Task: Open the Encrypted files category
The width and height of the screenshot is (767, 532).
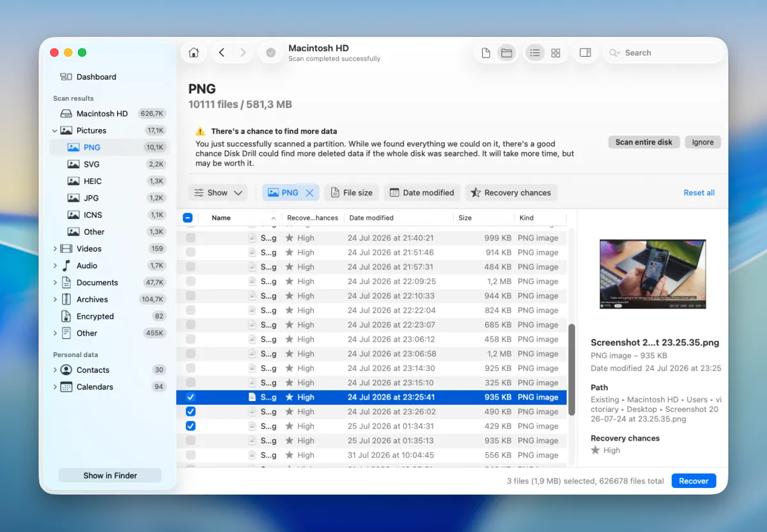Action: pyautogui.click(x=109, y=316)
